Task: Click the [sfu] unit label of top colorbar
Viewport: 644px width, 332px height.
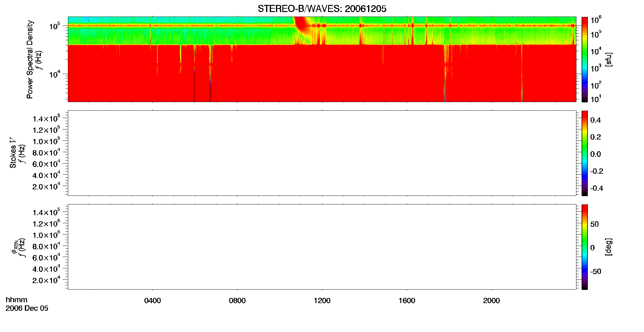Action: (x=609, y=60)
